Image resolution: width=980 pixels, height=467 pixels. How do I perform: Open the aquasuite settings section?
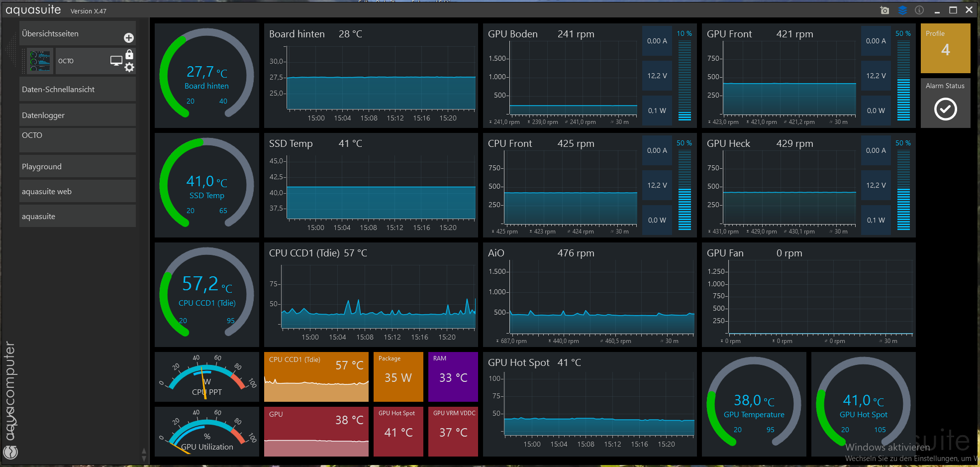coord(78,216)
